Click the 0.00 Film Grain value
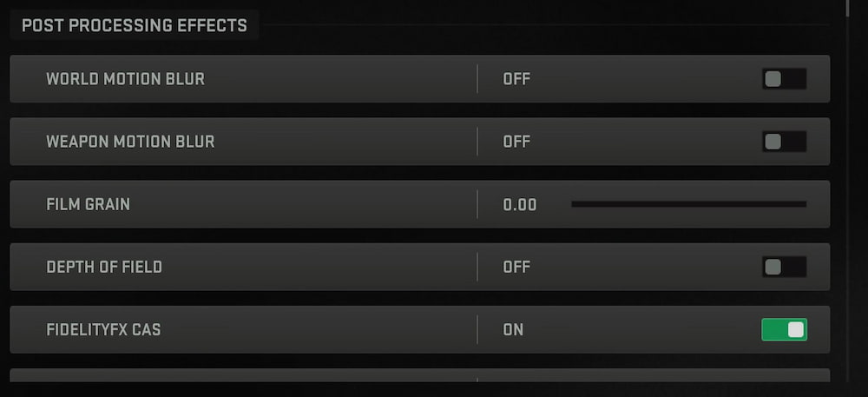This screenshot has height=397, width=868. click(x=520, y=205)
